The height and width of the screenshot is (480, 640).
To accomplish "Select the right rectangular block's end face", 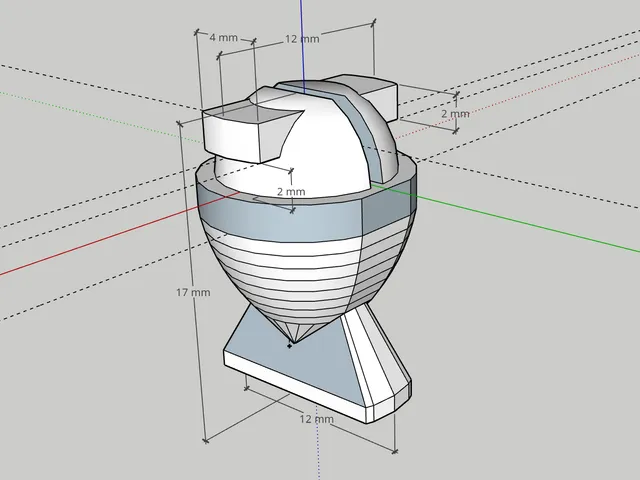I will (381, 102).
